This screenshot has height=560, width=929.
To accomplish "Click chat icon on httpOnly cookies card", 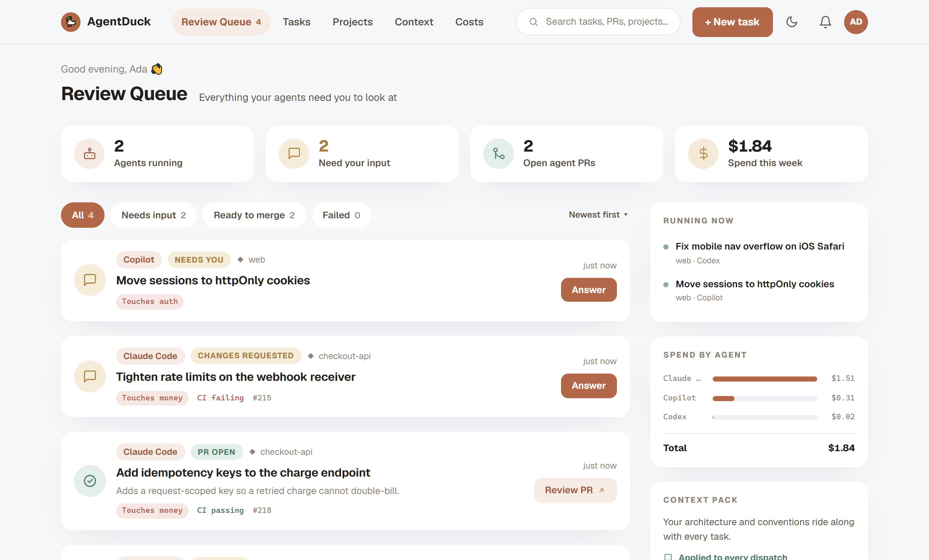I will click(90, 280).
